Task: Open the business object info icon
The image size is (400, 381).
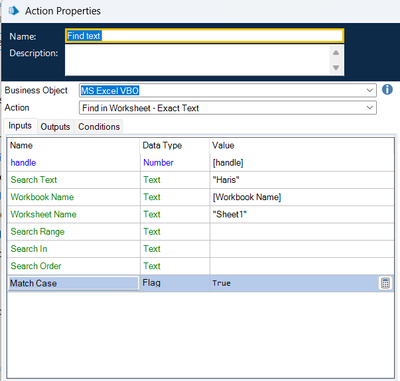Action: 387,89
